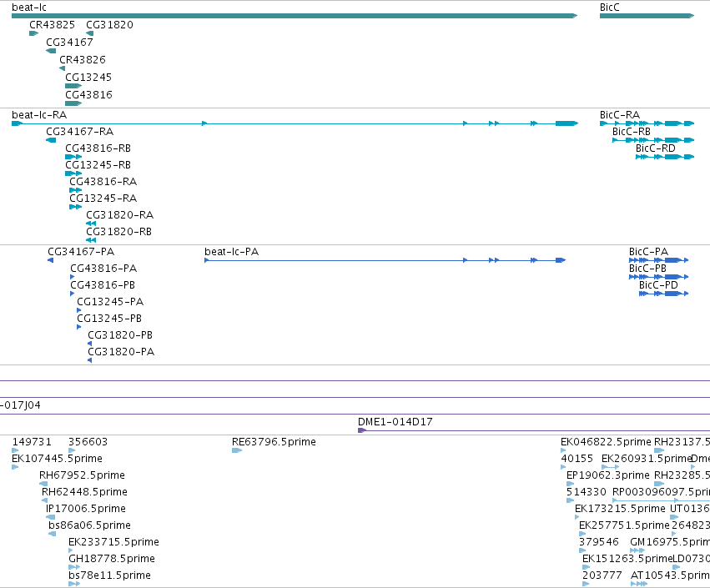710x588 pixels.
Task: Open the beat-Ic-RA transcript label
Action: pos(39,115)
